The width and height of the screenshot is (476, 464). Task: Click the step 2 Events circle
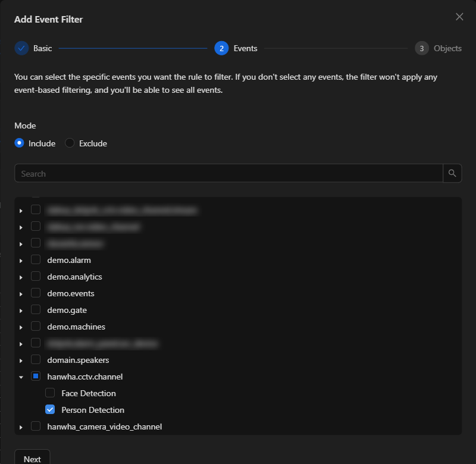pyautogui.click(x=221, y=48)
